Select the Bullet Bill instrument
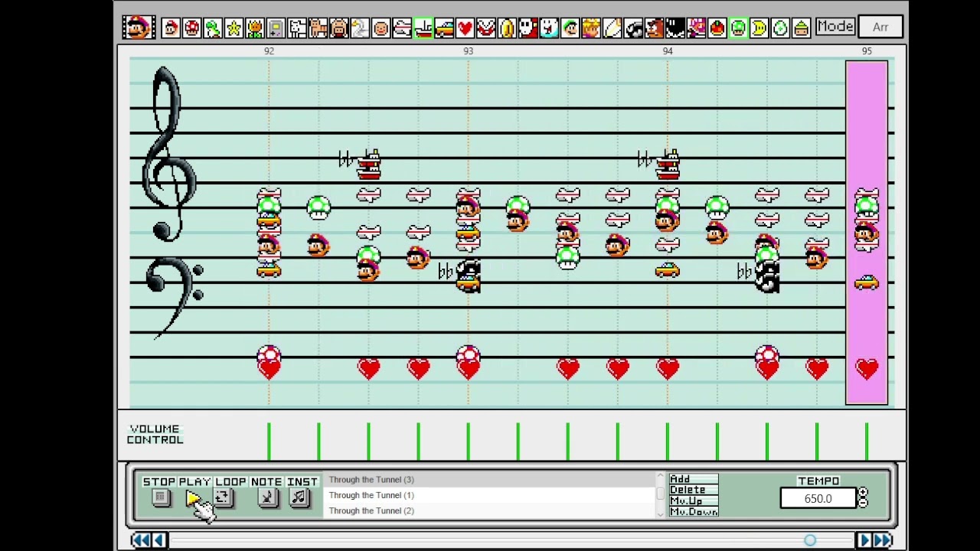The height and width of the screenshot is (551, 980). click(x=632, y=28)
